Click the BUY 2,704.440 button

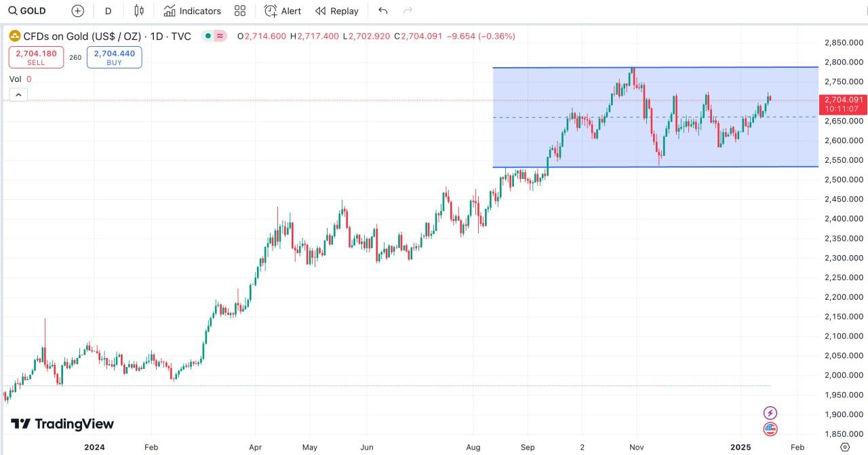coord(114,58)
